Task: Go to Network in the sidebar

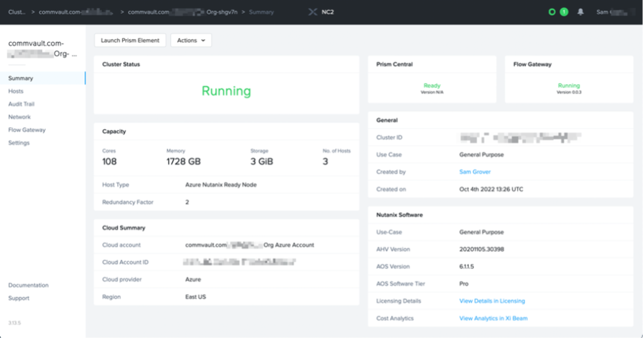Action: click(x=20, y=117)
